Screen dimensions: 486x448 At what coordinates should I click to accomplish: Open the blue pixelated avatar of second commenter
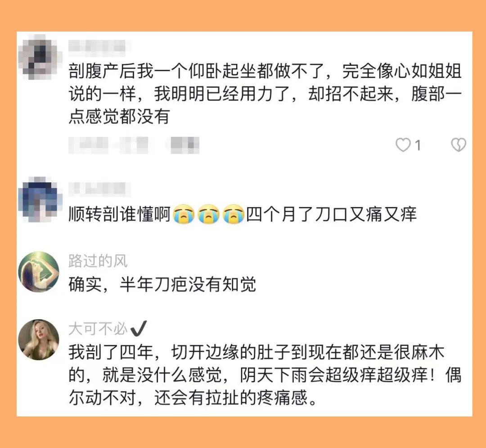pos(40,199)
